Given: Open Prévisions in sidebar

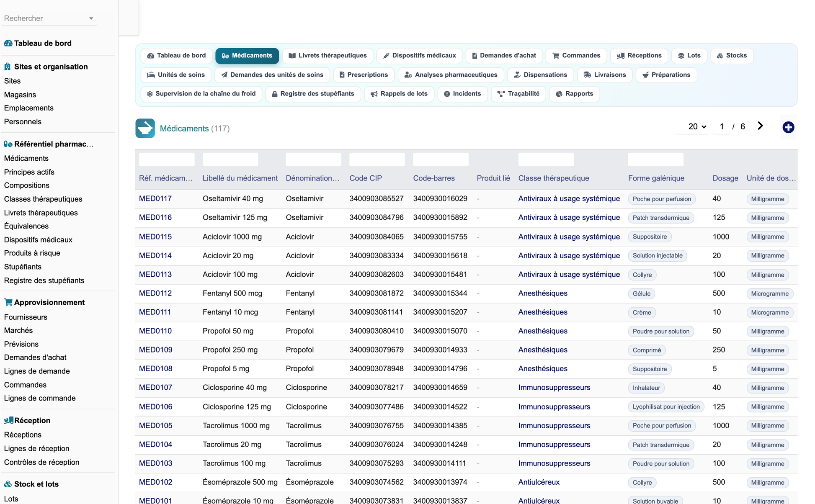Looking at the screenshot, I should tap(21, 344).
